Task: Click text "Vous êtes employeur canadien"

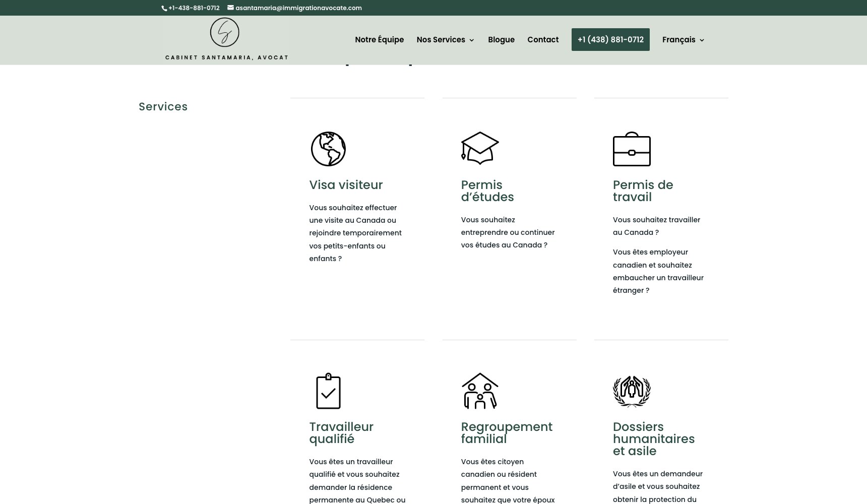Action: (650, 259)
